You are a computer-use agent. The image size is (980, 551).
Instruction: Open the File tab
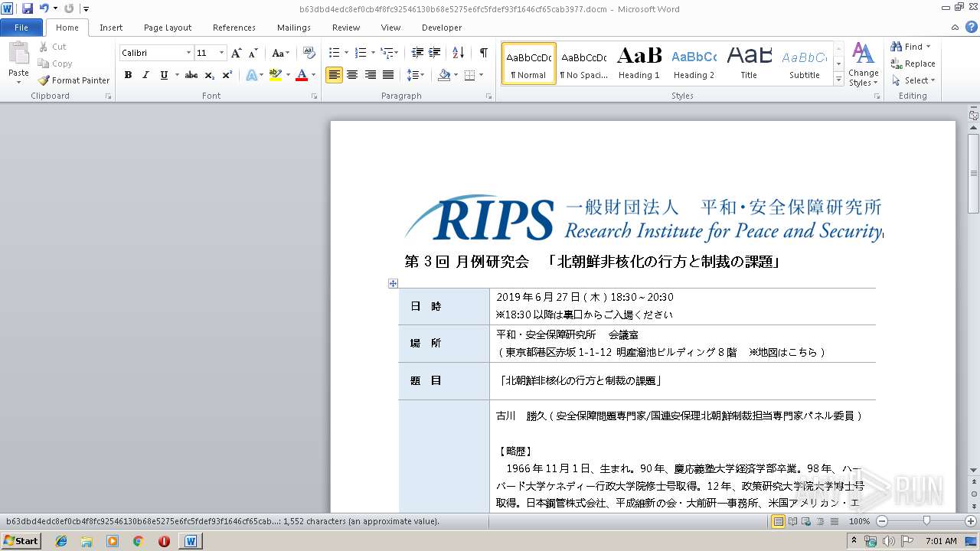pyautogui.click(x=21, y=28)
